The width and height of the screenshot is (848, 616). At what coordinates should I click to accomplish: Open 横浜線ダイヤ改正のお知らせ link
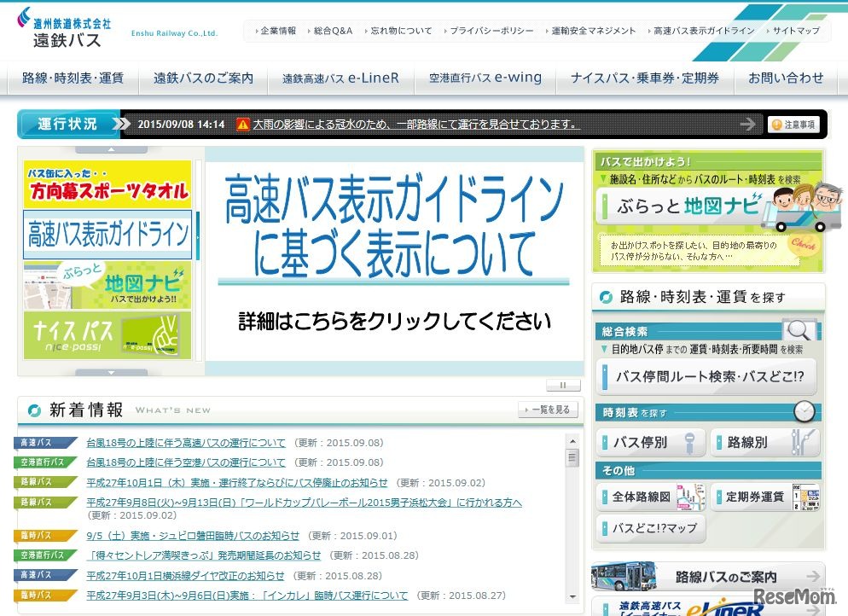click(185, 576)
